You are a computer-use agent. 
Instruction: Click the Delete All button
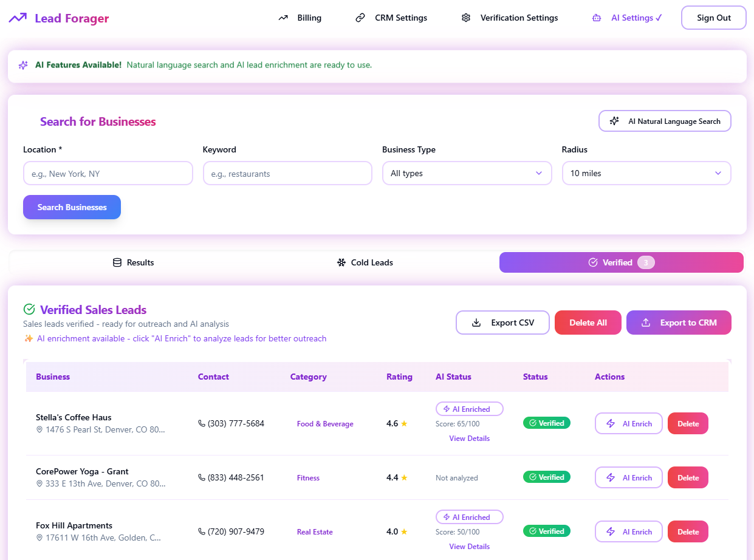point(588,323)
